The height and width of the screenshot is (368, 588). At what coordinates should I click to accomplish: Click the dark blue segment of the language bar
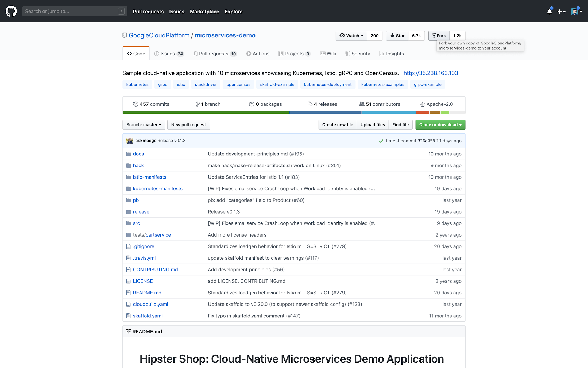point(325,113)
